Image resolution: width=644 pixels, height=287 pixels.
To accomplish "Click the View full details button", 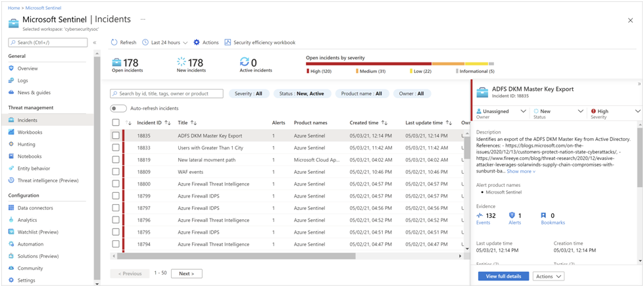I will click(x=503, y=276).
